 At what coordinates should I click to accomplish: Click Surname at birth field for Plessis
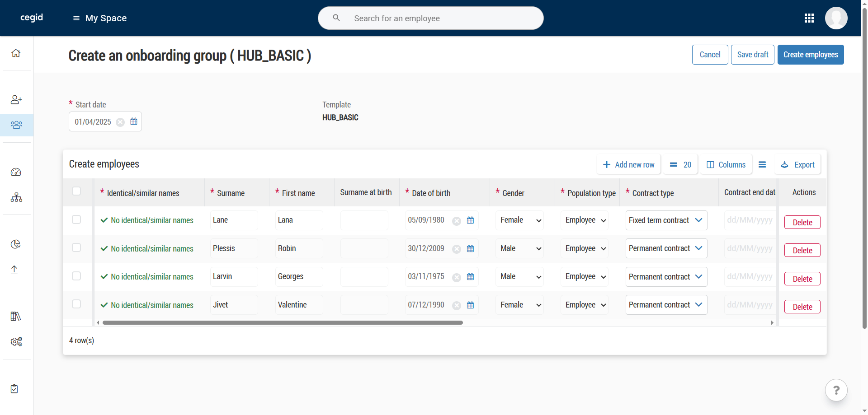364,248
